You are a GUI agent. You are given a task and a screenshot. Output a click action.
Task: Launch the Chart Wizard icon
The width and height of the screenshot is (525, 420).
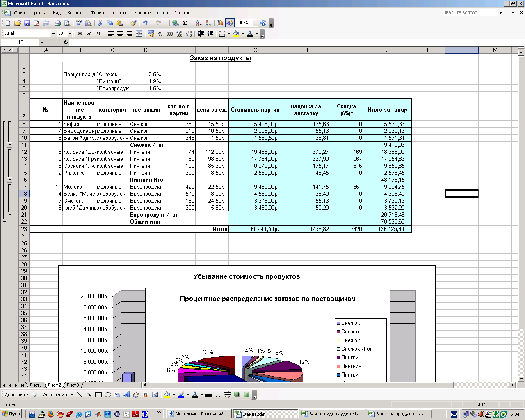tap(220, 23)
